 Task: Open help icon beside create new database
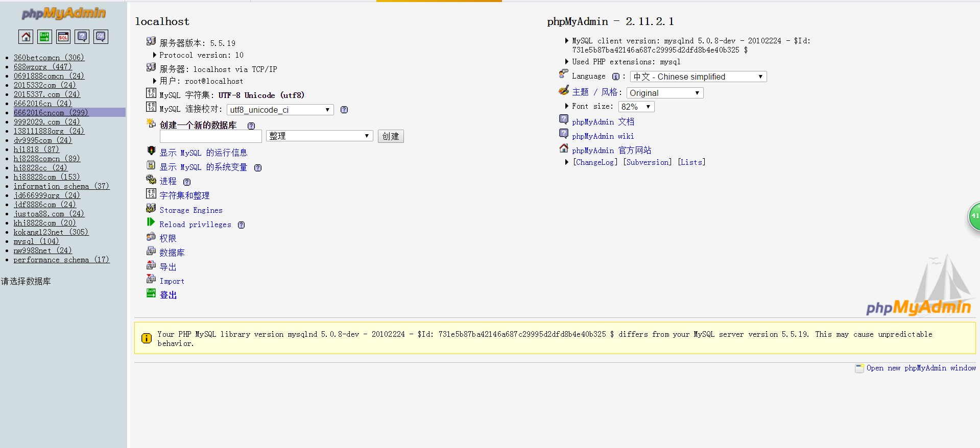coord(251,126)
